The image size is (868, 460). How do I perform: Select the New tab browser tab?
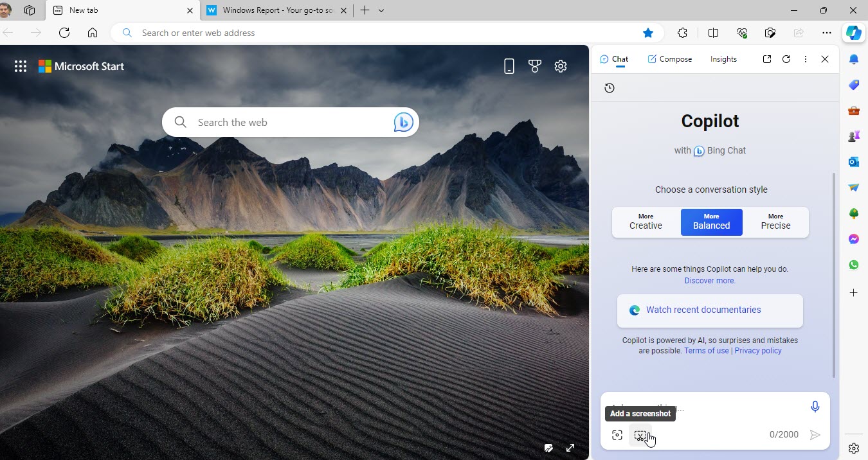122,10
